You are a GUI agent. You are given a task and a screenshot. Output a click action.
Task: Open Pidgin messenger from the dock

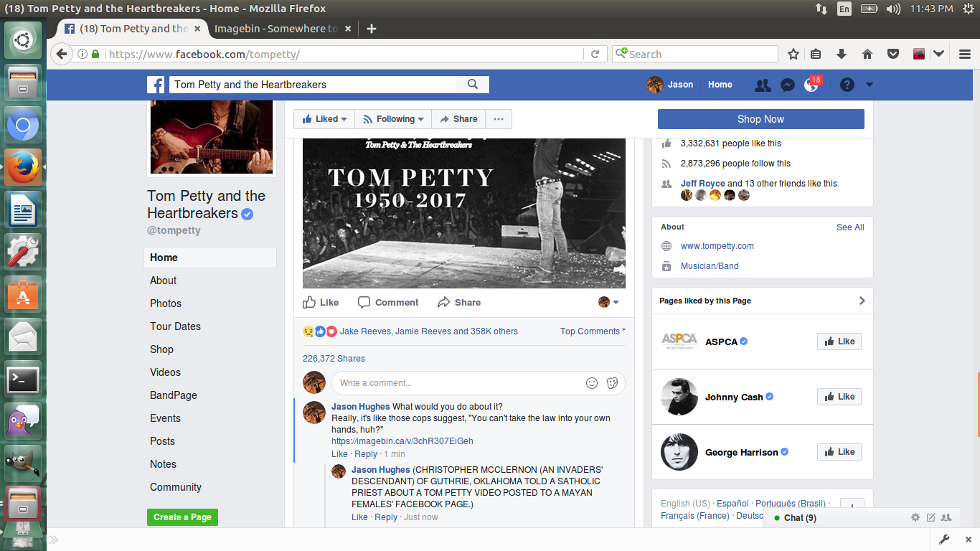pyautogui.click(x=23, y=422)
